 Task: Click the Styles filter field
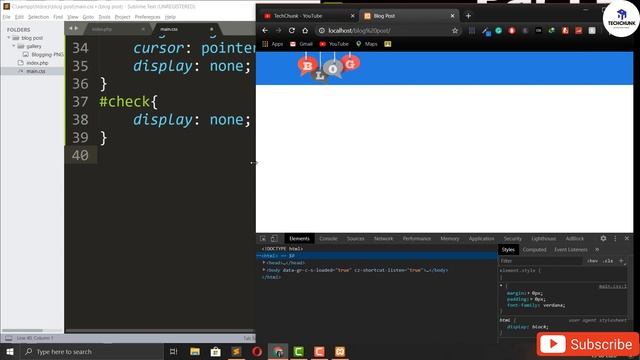[x=541, y=261]
